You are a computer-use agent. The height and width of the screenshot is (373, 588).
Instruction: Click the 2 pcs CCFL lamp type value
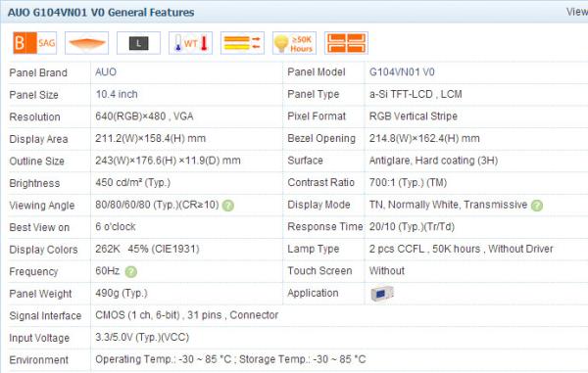coord(462,249)
